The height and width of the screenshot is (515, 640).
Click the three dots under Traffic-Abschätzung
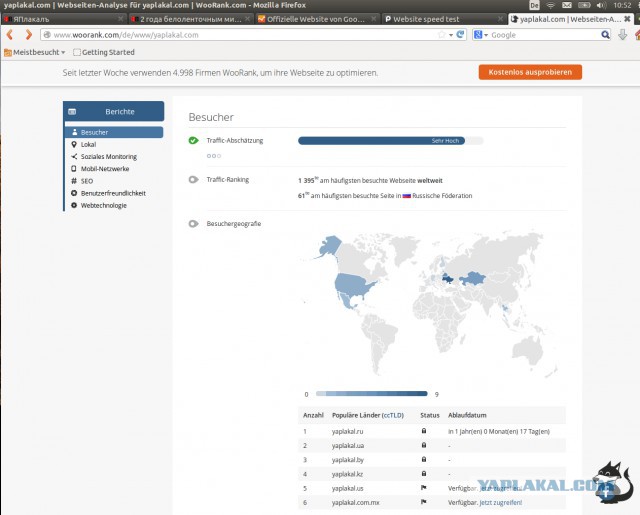pos(214,156)
